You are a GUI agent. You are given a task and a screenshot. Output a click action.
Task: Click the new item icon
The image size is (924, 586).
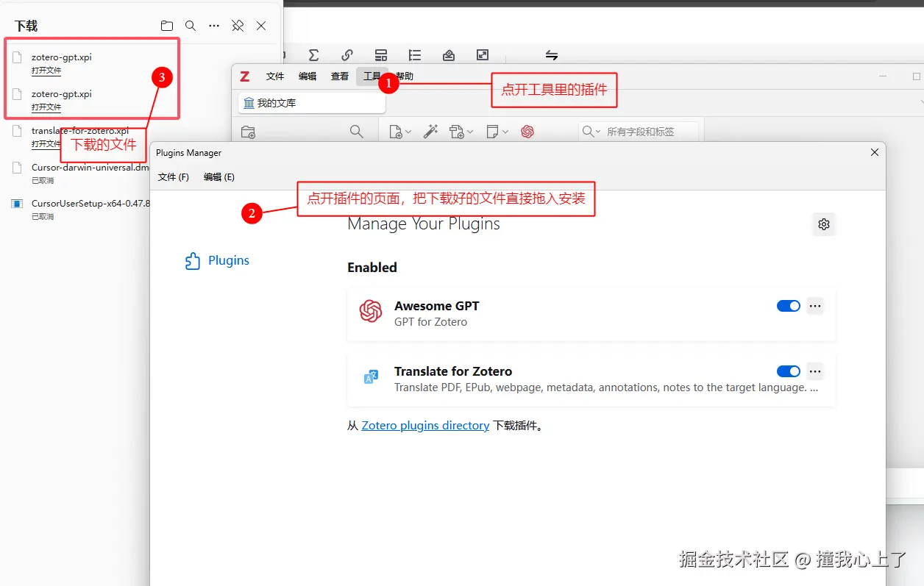click(394, 131)
